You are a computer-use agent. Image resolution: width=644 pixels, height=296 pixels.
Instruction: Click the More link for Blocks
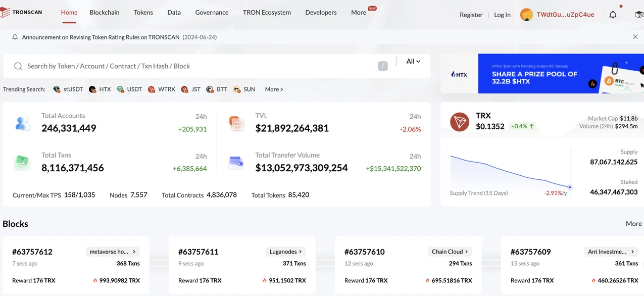click(x=634, y=223)
